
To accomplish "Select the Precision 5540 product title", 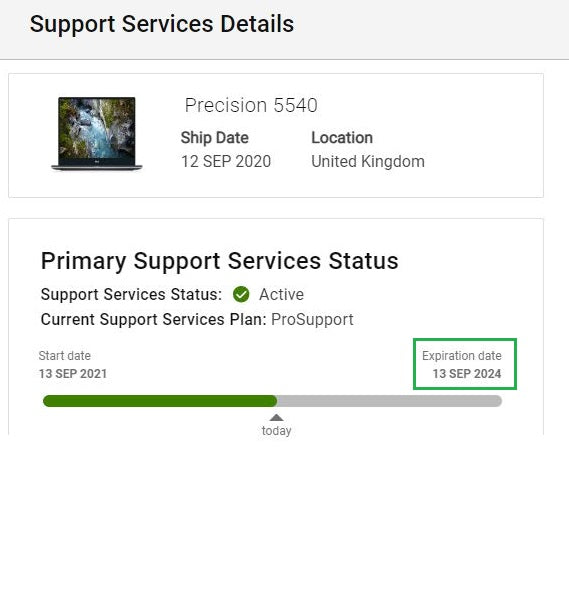I will click(251, 105).
